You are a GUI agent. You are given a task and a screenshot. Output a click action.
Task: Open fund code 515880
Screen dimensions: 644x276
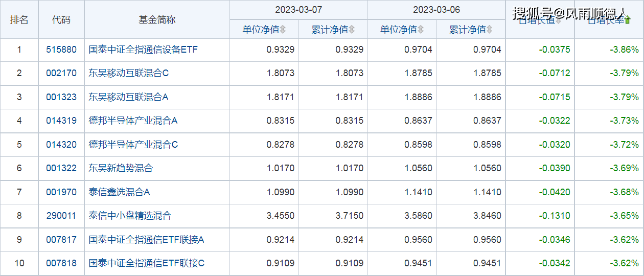tap(61, 50)
